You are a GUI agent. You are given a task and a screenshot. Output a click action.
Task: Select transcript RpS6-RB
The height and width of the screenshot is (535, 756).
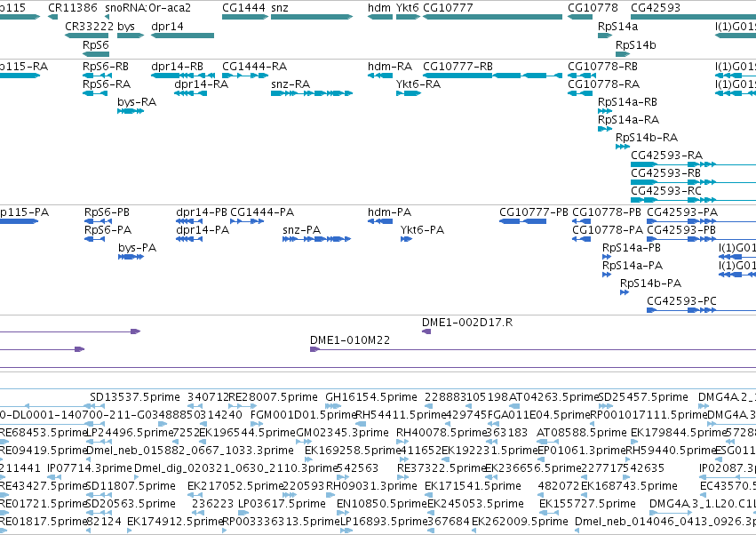click(98, 76)
